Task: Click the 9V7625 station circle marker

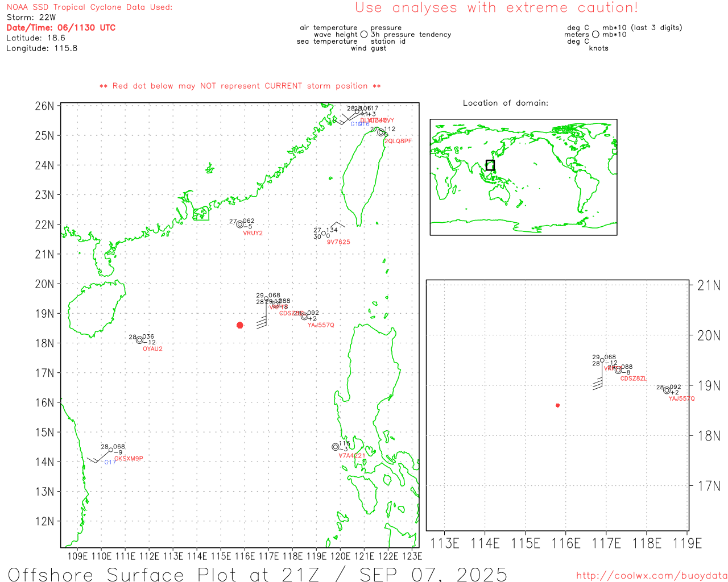Action: click(324, 233)
